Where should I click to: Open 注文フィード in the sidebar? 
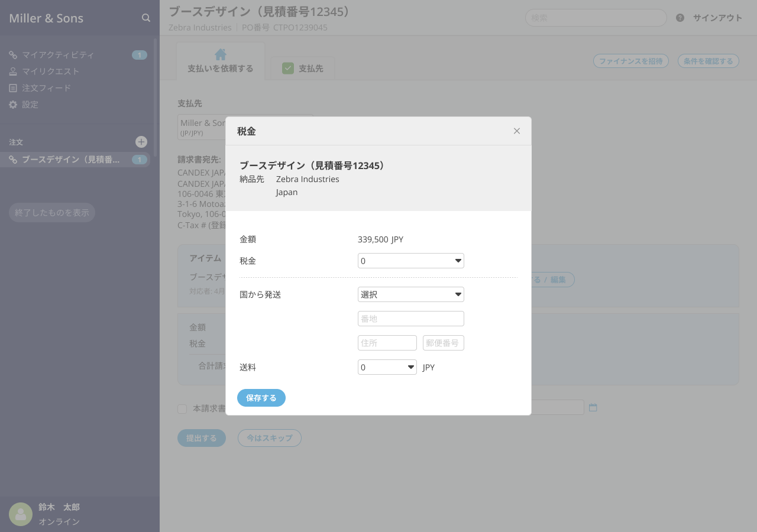pos(46,88)
